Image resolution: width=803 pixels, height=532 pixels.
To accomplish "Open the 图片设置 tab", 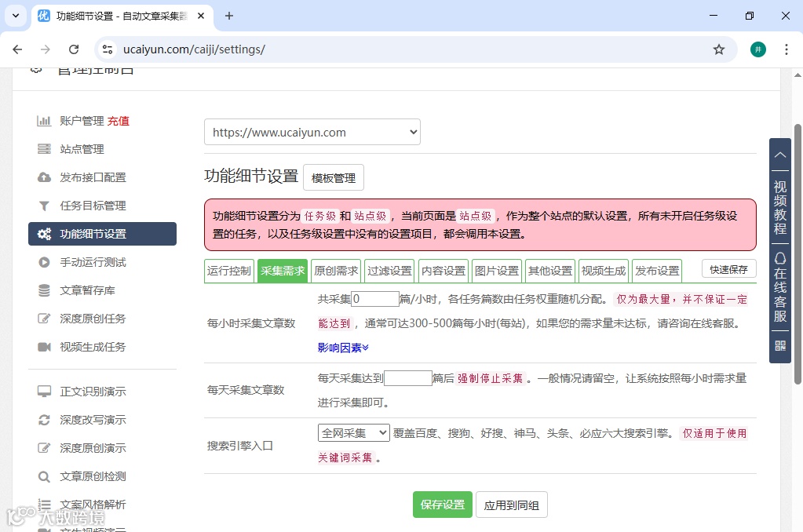I will pos(497,271).
